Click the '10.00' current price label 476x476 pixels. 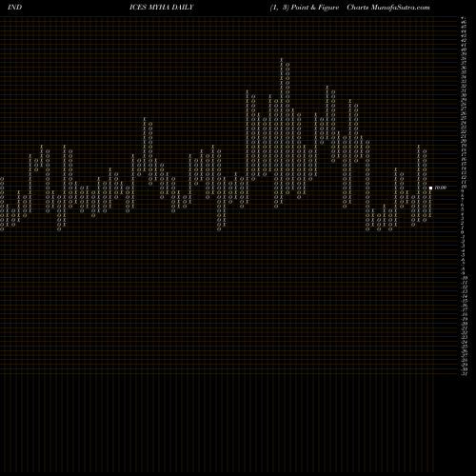pyautogui.click(x=441, y=188)
